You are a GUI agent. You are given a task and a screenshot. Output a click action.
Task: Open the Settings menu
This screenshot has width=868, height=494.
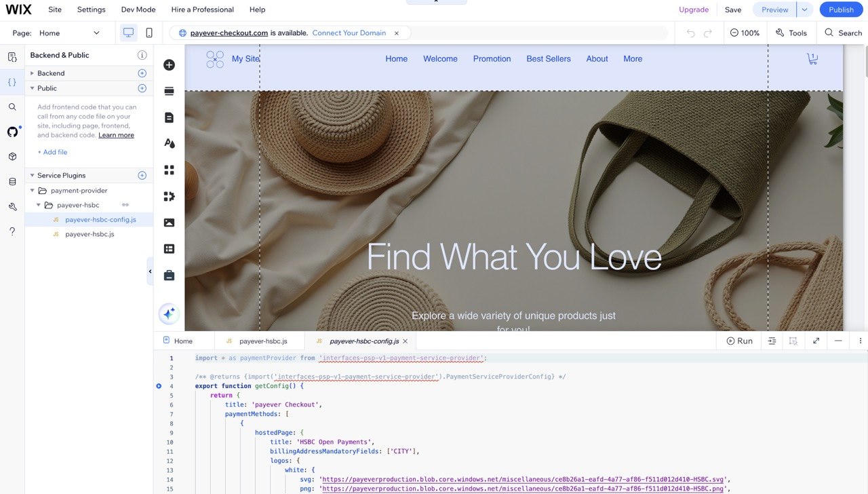[92, 9]
